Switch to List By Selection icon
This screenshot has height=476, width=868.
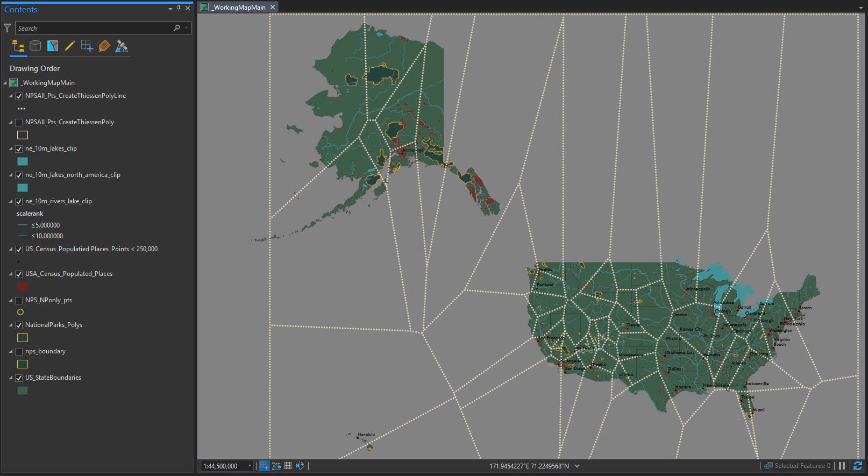tap(53, 46)
